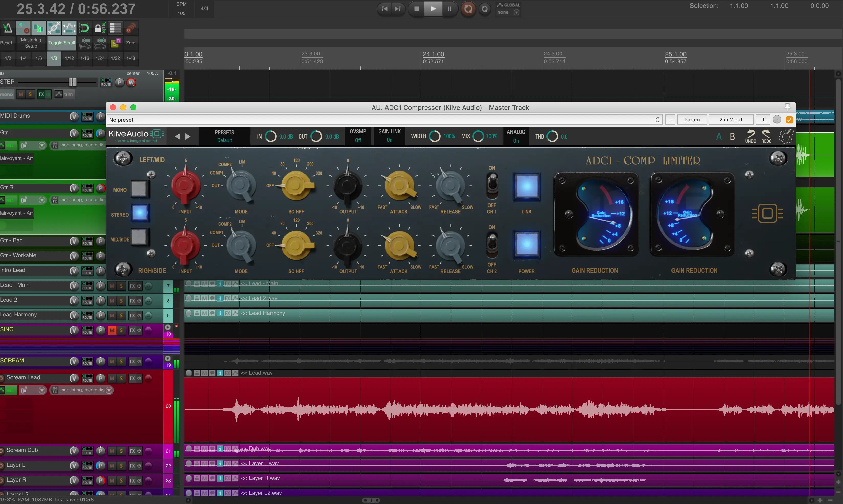This screenshot has height=504, width=843.
Task: Toggle the plugin bypass checkbox
Action: point(789,120)
